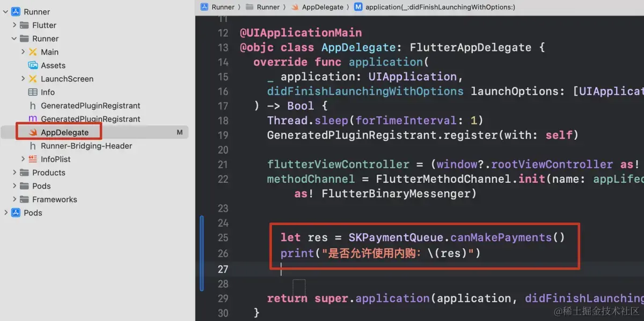This screenshot has width=644, height=321.
Task: Click 'return super.application' code line
Action: coord(456,298)
